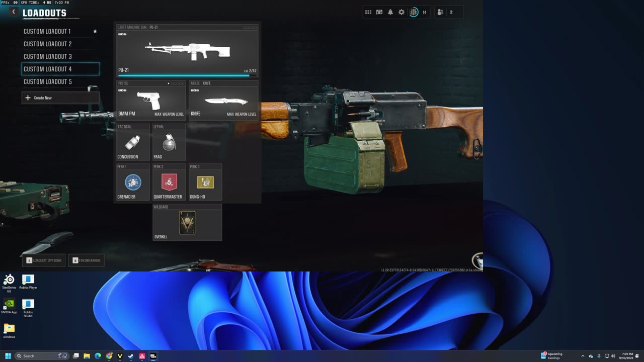
Task: Select Custom Loadout 4
Action: click(x=60, y=69)
